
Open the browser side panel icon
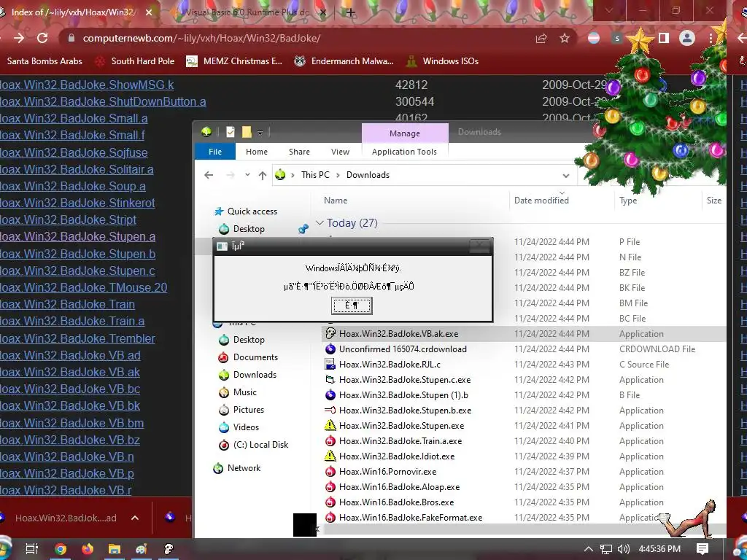664,38
